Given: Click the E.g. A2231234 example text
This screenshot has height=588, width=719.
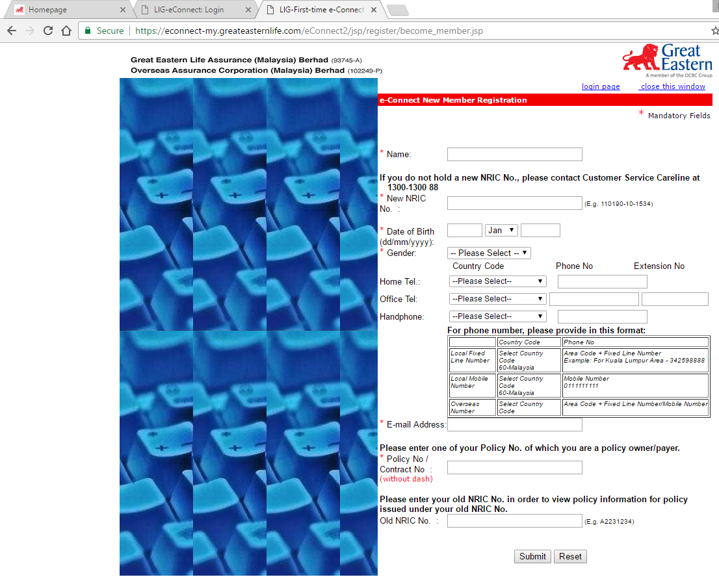Looking at the screenshot, I should [x=609, y=522].
